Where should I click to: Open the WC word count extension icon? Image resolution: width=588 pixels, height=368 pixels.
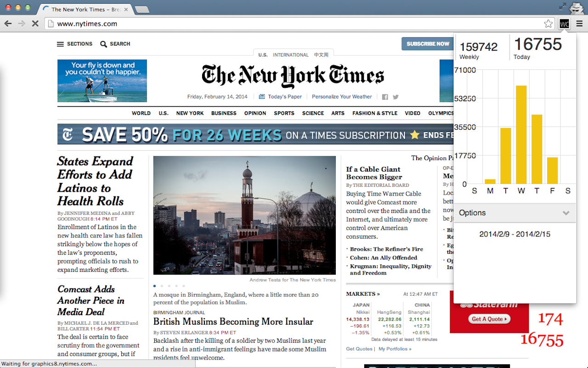(565, 24)
